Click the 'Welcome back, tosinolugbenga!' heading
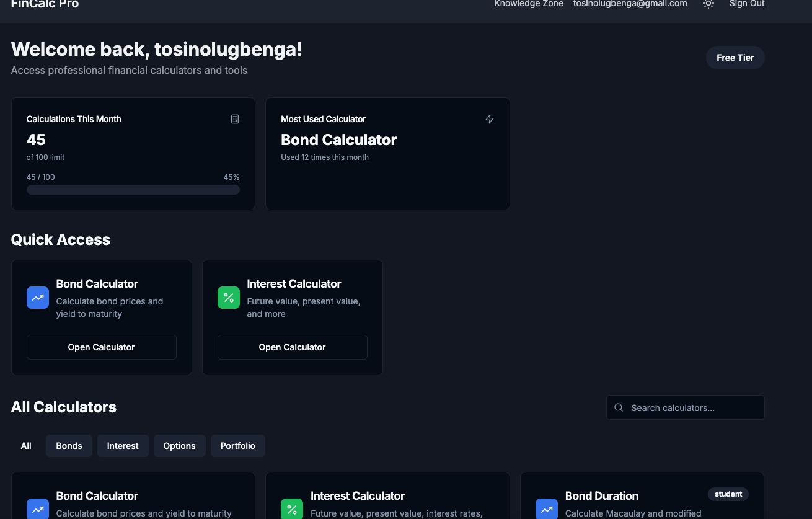812x519 pixels. tap(157, 50)
